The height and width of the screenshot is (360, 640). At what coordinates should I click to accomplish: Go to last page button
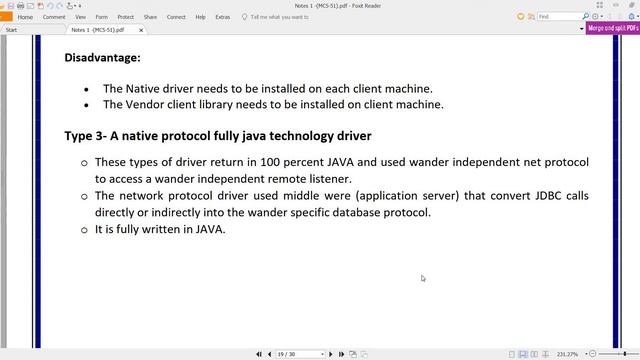(x=341, y=354)
